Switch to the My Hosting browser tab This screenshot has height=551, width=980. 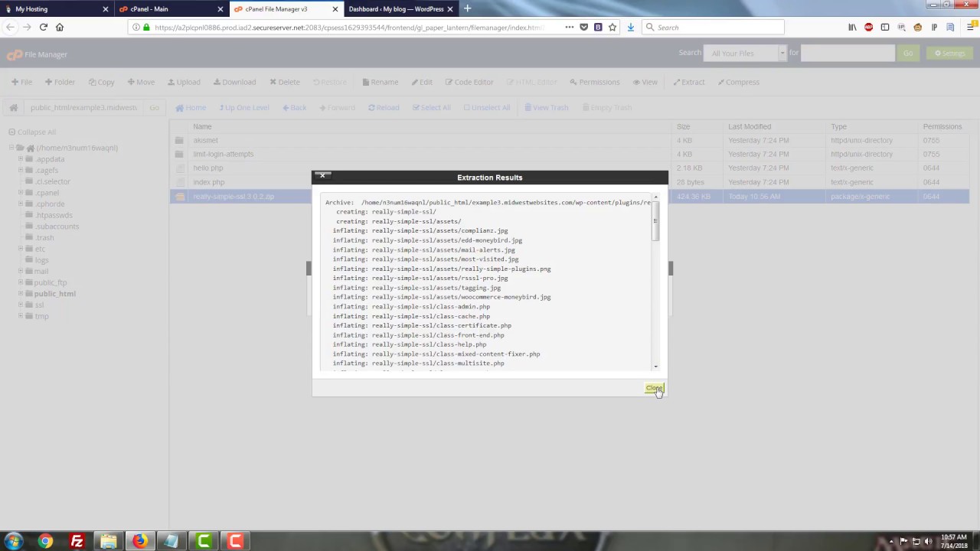point(56,8)
